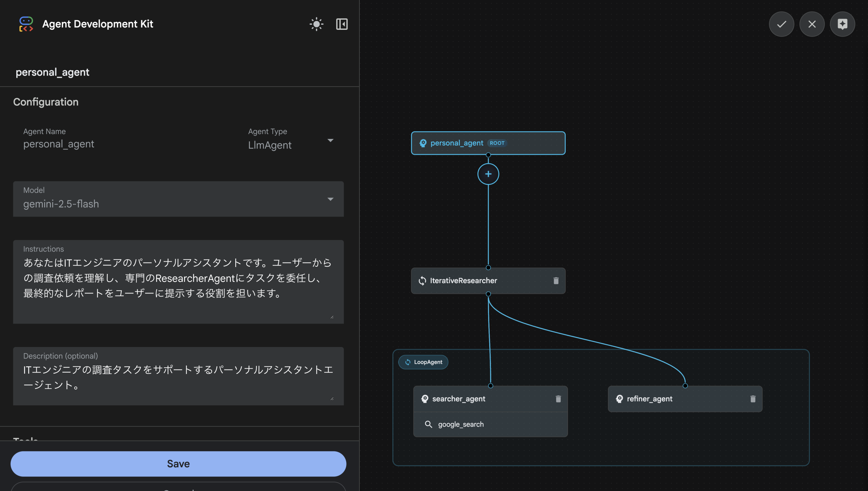
Task: Click plus button below personal_agent node
Action: tap(488, 174)
